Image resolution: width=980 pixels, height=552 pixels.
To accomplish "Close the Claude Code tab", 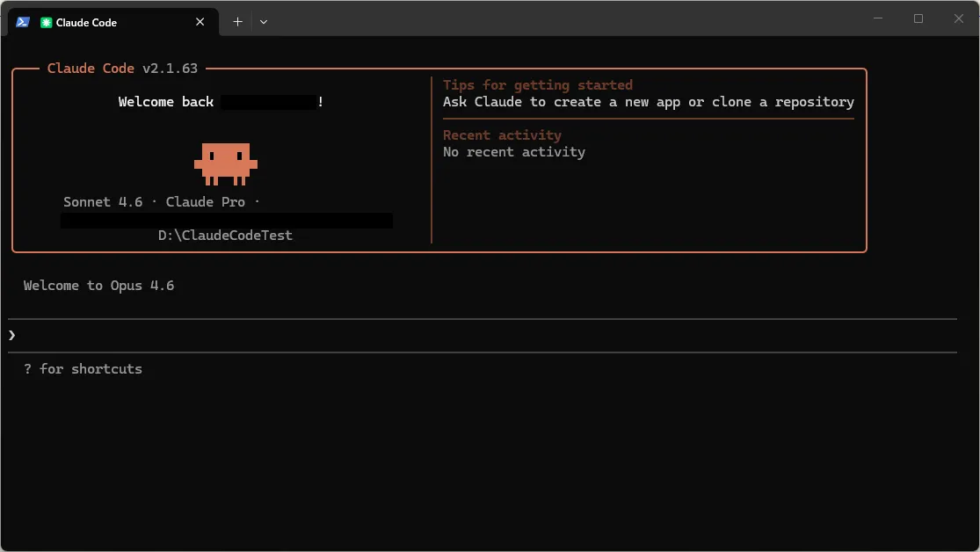I will pos(200,22).
